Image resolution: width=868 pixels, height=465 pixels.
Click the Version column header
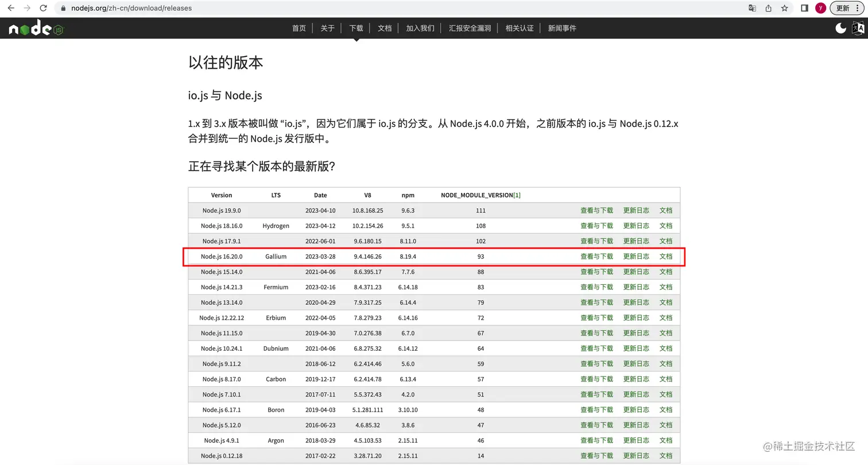pos(222,195)
